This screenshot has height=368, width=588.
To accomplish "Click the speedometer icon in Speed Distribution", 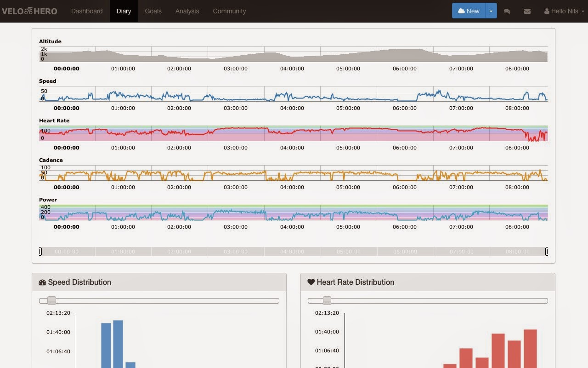I will pyautogui.click(x=43, y=282).
